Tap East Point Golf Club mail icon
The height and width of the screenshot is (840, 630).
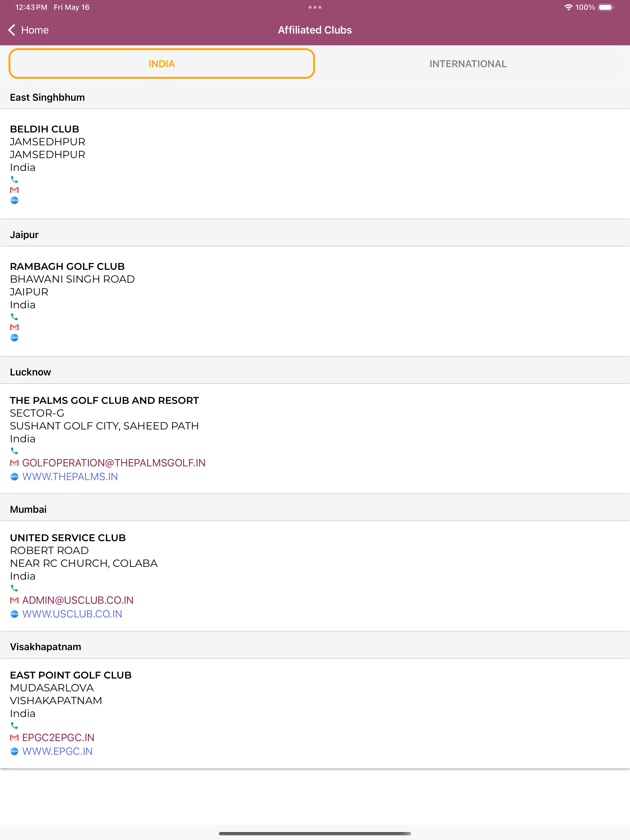point(14,738)
